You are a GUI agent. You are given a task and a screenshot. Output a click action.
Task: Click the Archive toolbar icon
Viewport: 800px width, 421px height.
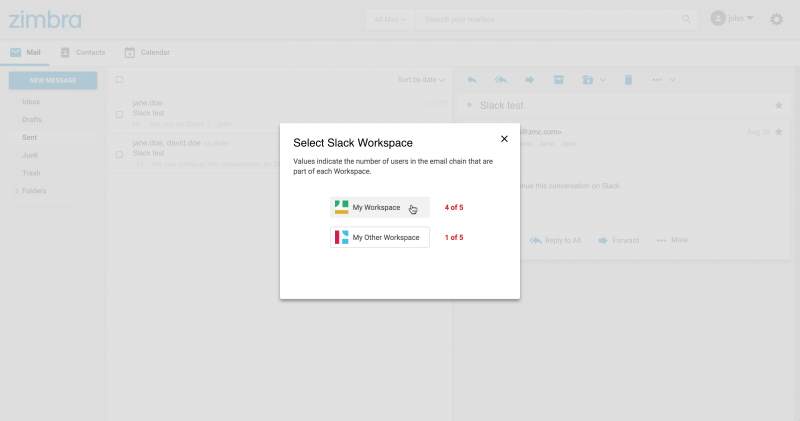[559, 80]
